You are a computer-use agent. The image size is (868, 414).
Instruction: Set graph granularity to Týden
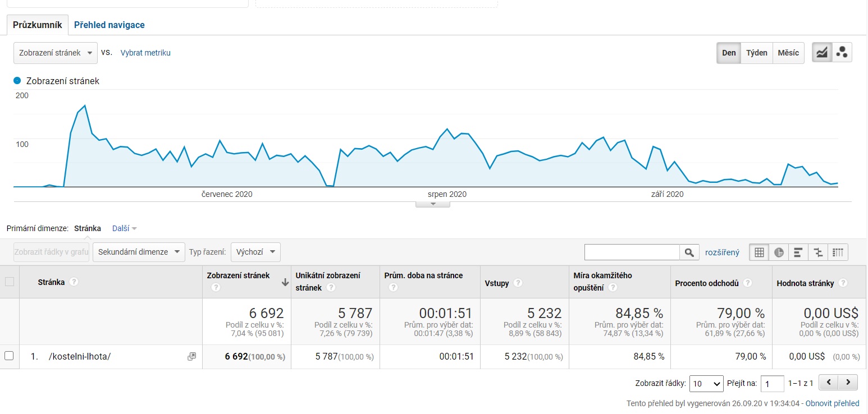point(756,53)
